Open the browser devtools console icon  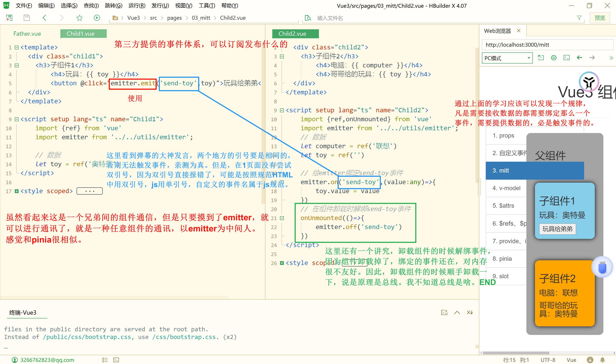click(x=566, y=58)
